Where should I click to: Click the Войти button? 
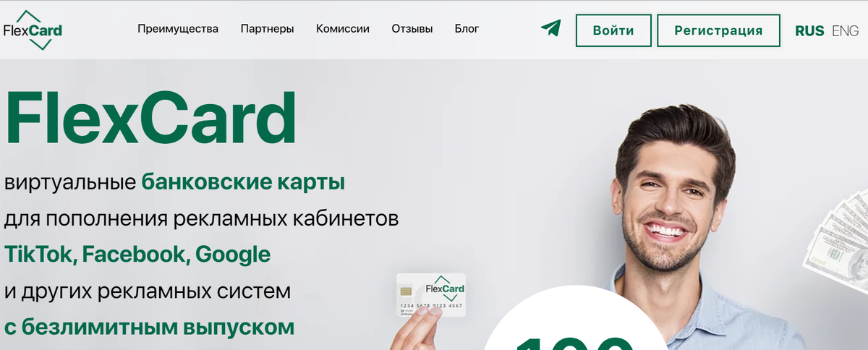[613, 30]
